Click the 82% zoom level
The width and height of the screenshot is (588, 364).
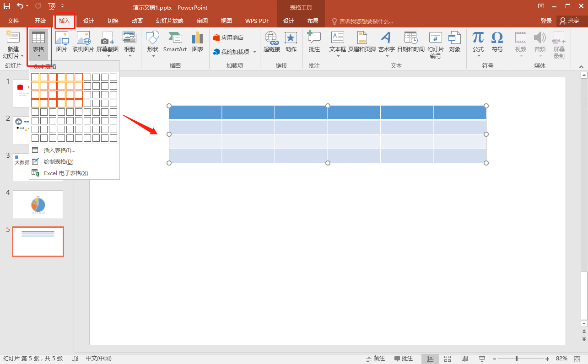pos(562,359)
